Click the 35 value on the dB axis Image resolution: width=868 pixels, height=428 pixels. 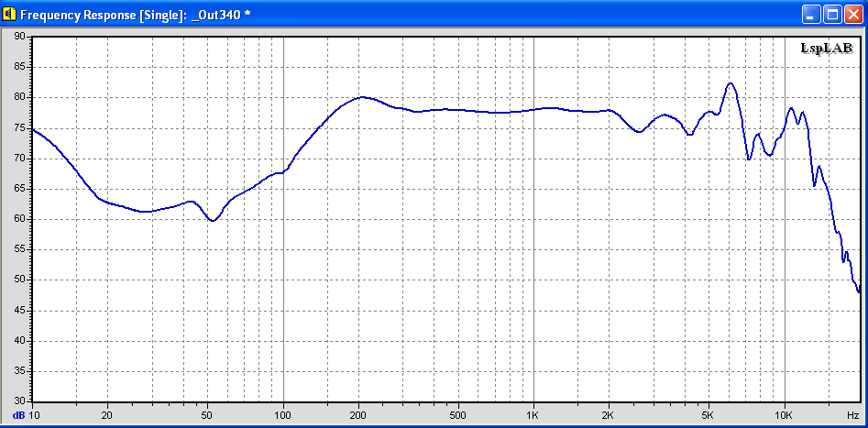coord(19,371)
